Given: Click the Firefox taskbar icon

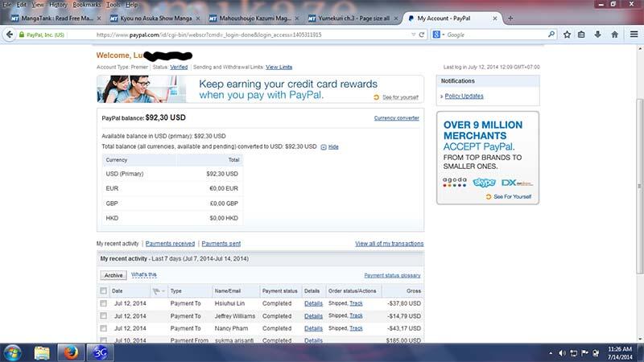Looking at the screenshot, I should coord(71,352).
